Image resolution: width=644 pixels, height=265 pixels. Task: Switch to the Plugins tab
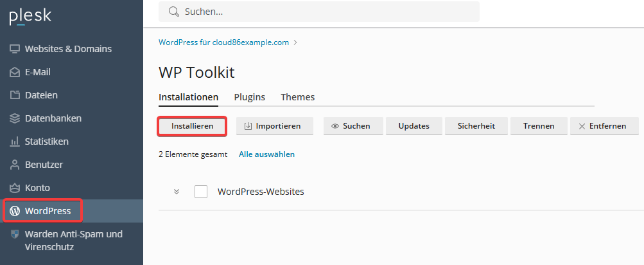[249, 98]
